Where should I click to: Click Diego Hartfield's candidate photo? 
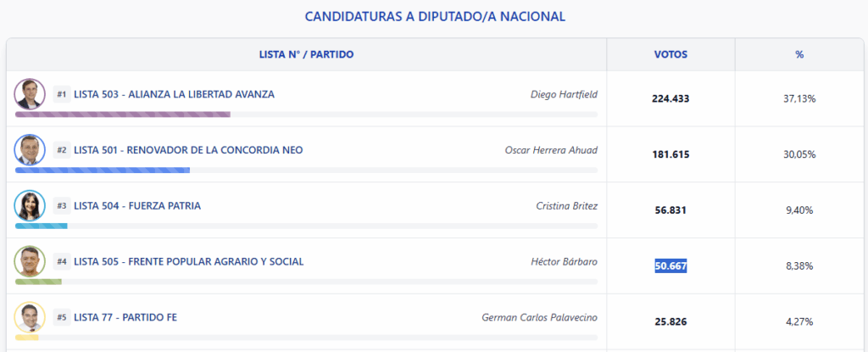tap(30, 93)
